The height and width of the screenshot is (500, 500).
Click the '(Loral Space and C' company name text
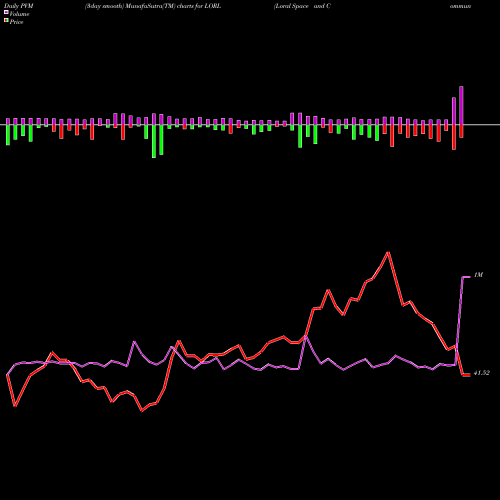click(x=302, y=6)
